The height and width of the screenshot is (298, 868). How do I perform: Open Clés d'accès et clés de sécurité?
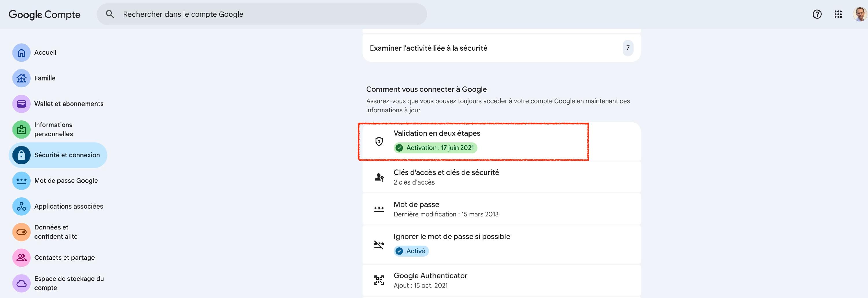(501, 177)
